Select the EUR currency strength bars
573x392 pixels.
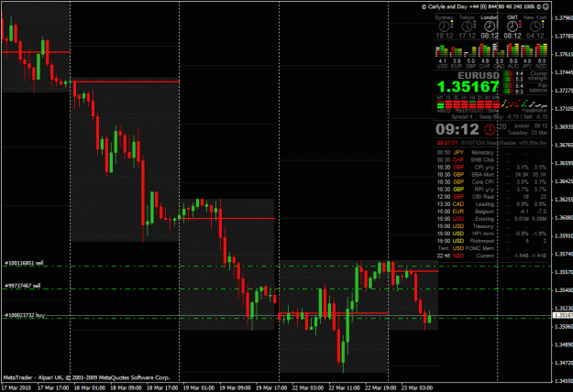[x=457, y=51]
